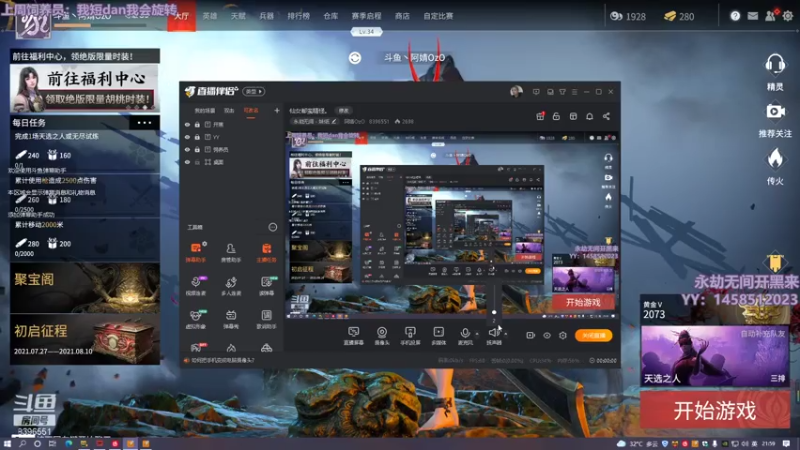
Task: Open the share icon in 直播伴侣
Action: pos(606,116)
